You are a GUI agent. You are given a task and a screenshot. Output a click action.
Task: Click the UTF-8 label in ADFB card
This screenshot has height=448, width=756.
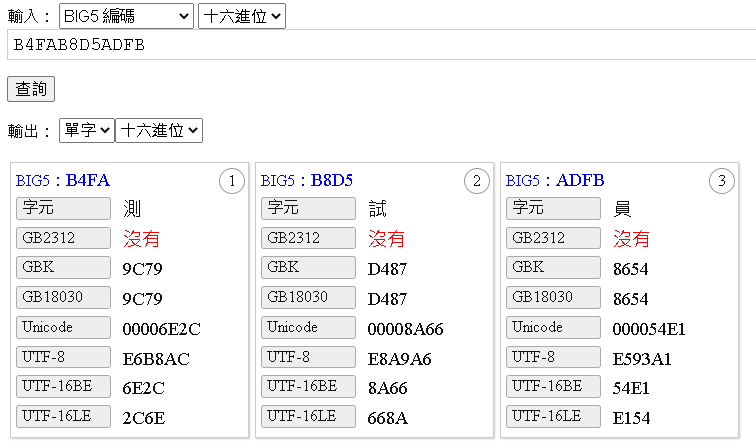click(x=553, y=357)
